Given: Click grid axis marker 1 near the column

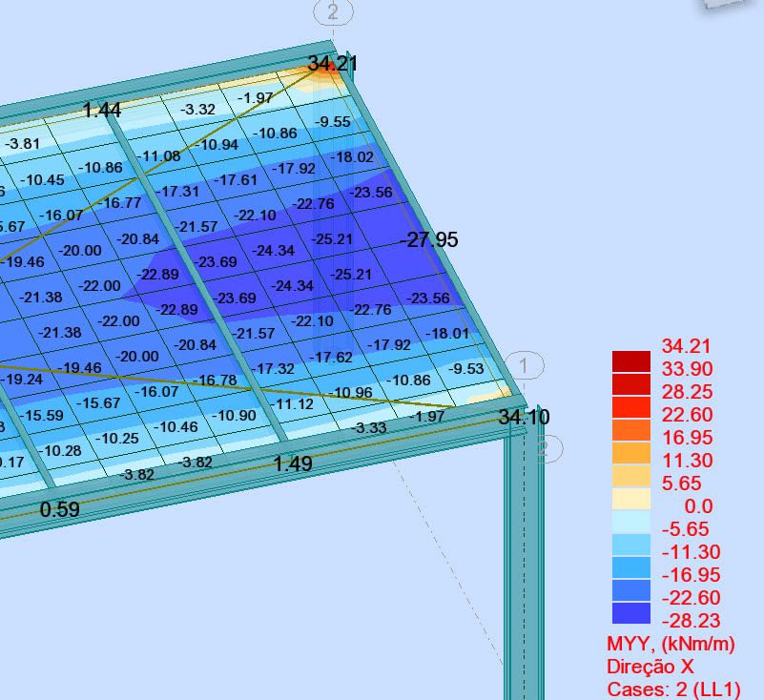Looking at the screenshot, I should [x=524, y=365].
